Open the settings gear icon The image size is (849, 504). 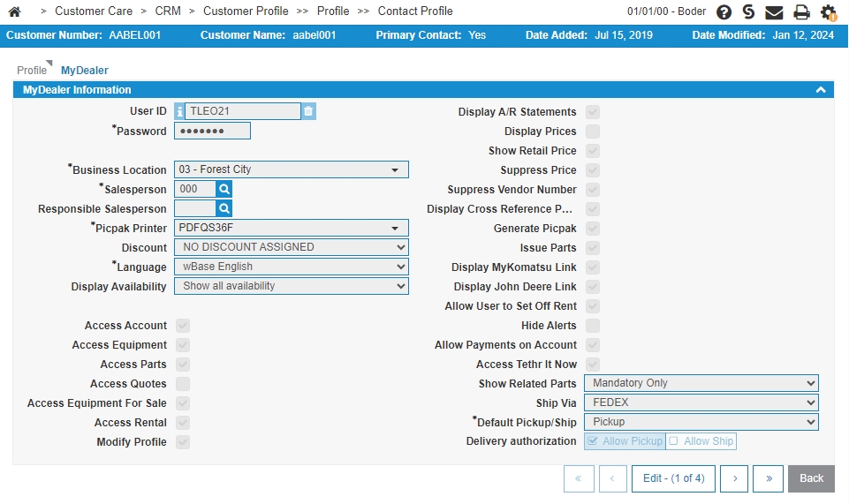(x=828, y=11)
